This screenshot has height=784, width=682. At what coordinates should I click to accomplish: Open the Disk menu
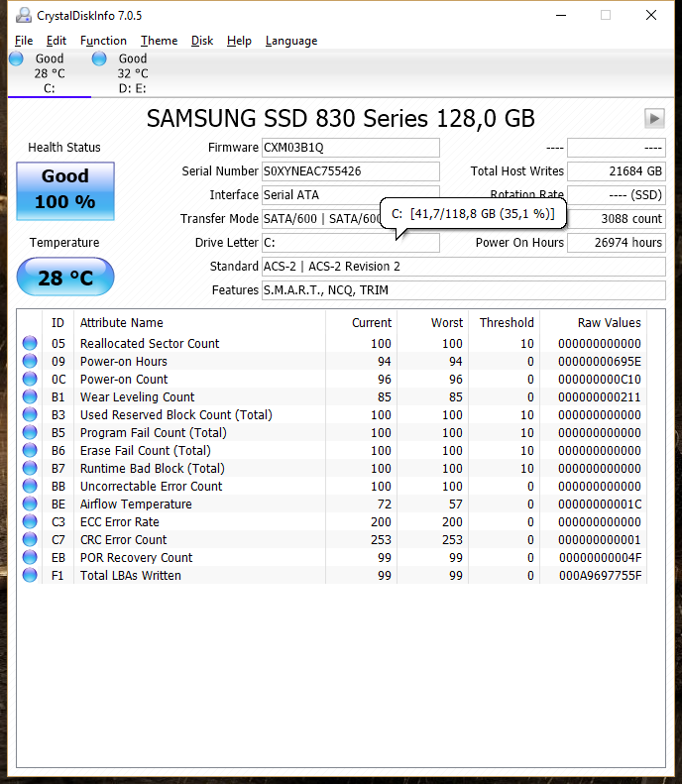point(202,41)
